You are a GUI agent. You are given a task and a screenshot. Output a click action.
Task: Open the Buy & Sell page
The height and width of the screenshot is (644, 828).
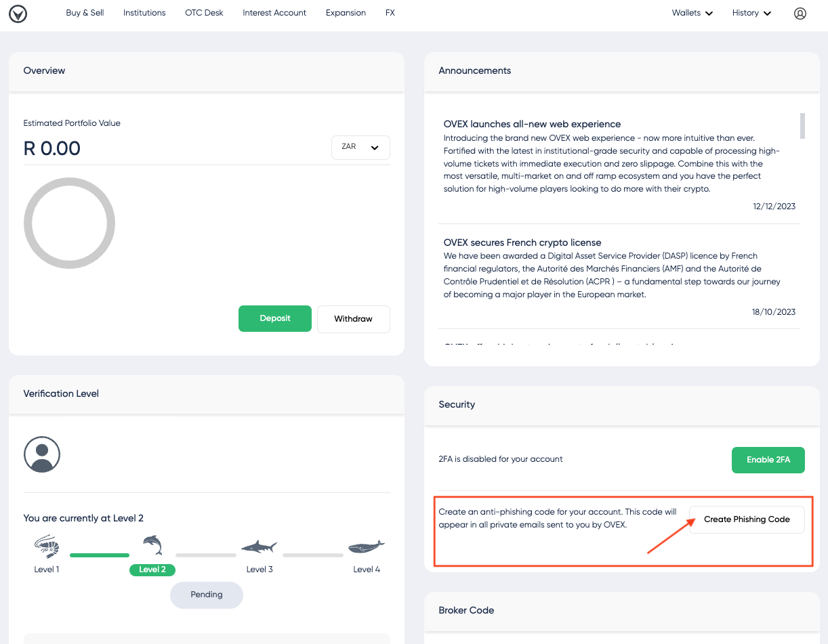(85, 13)
